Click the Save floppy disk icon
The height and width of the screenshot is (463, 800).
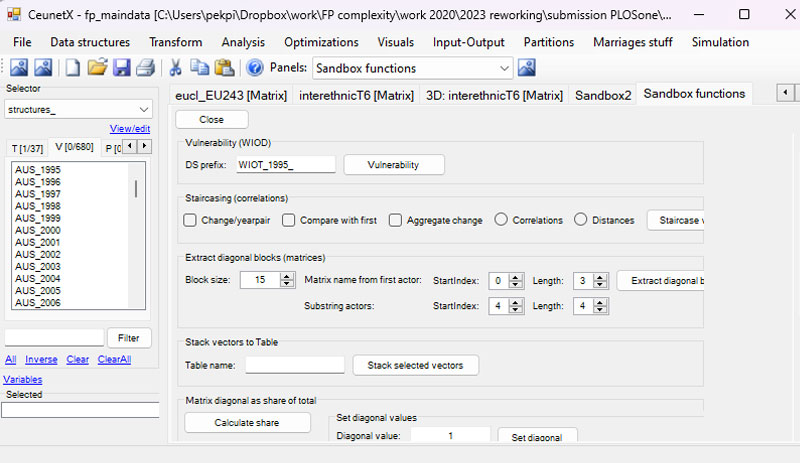[x=121, y=68]
